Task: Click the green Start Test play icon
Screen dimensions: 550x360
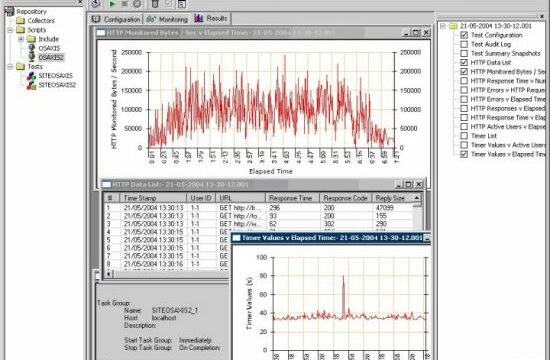Action: (112, 4)
